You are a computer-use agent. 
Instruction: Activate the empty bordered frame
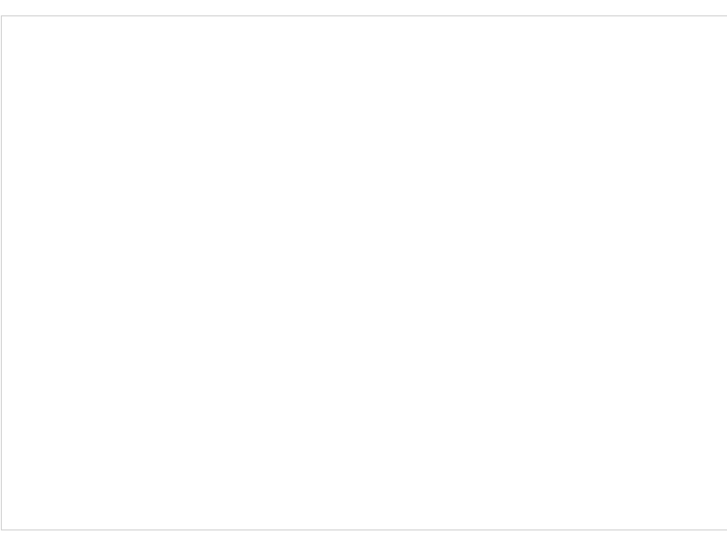(364, 273)
